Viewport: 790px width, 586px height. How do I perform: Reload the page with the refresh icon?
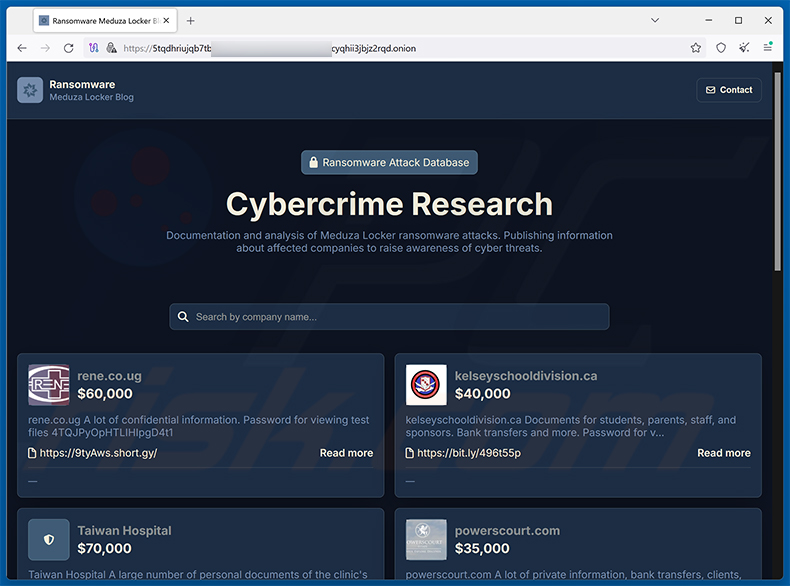tap(69, 48)
